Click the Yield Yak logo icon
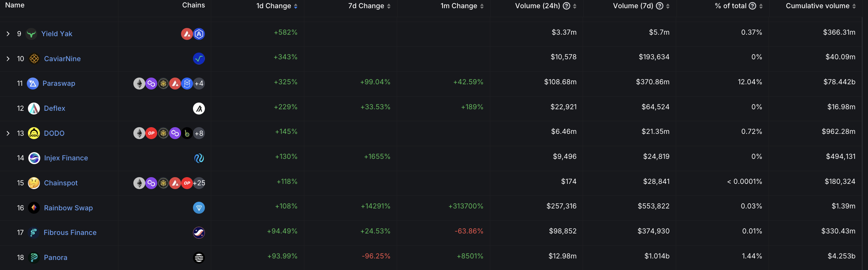Image resolution: width=868 pixels, height=270 pixels. click(x=31, y=34)
